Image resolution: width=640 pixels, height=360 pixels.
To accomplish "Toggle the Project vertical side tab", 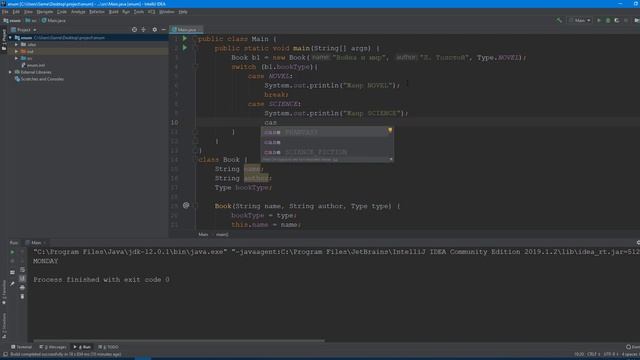I will (4, 40).
